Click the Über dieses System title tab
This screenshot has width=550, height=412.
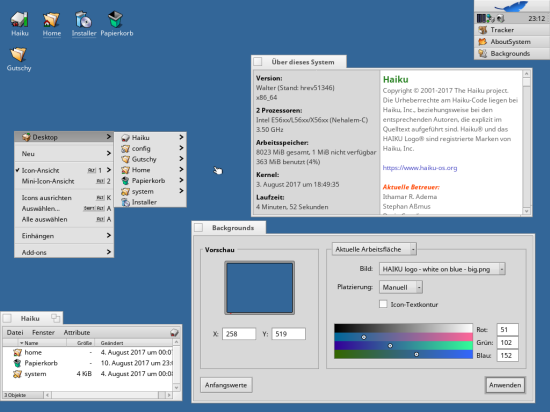pos(299,62)
